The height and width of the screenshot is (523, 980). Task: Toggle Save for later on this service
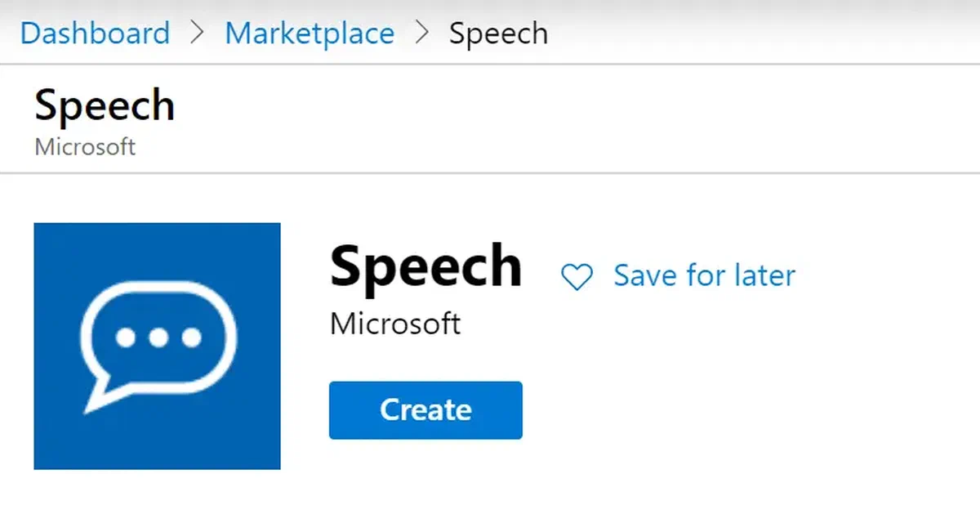tap(704, 276)
